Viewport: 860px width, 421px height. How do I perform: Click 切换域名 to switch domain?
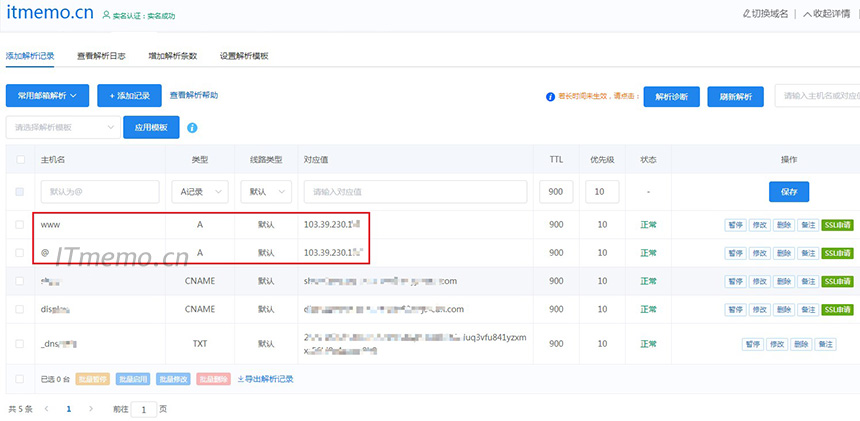click(x=766, y=14)
